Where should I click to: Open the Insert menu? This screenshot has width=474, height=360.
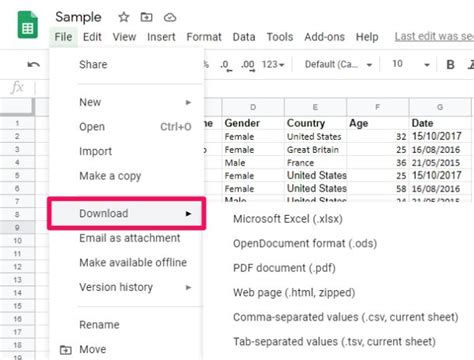click(x=161, y=37)
